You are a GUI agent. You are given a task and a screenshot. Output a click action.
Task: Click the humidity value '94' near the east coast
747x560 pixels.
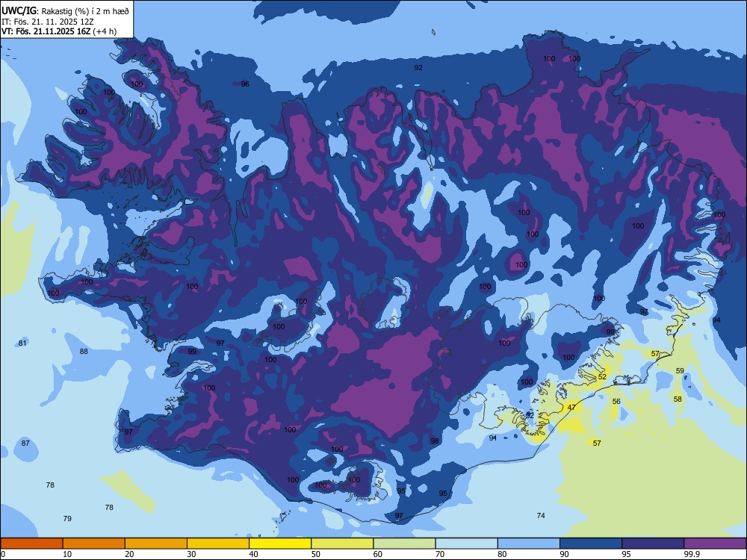[716, 320]
